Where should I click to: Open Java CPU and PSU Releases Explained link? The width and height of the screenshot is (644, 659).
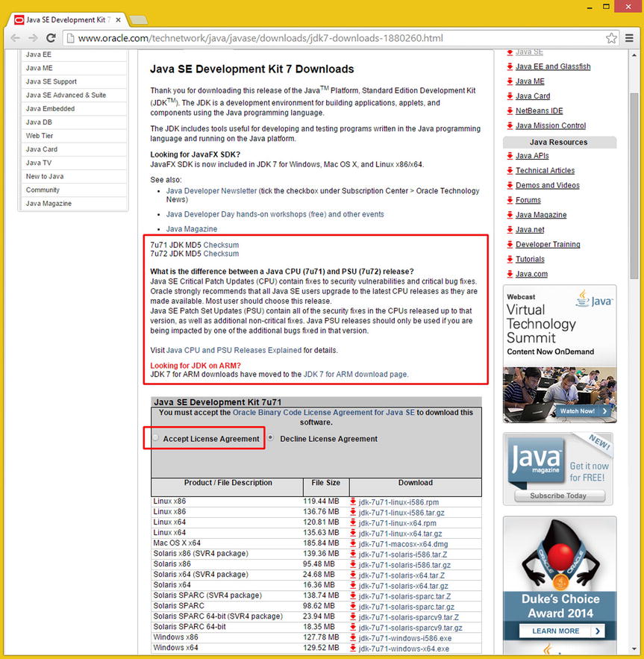[234, 350]
